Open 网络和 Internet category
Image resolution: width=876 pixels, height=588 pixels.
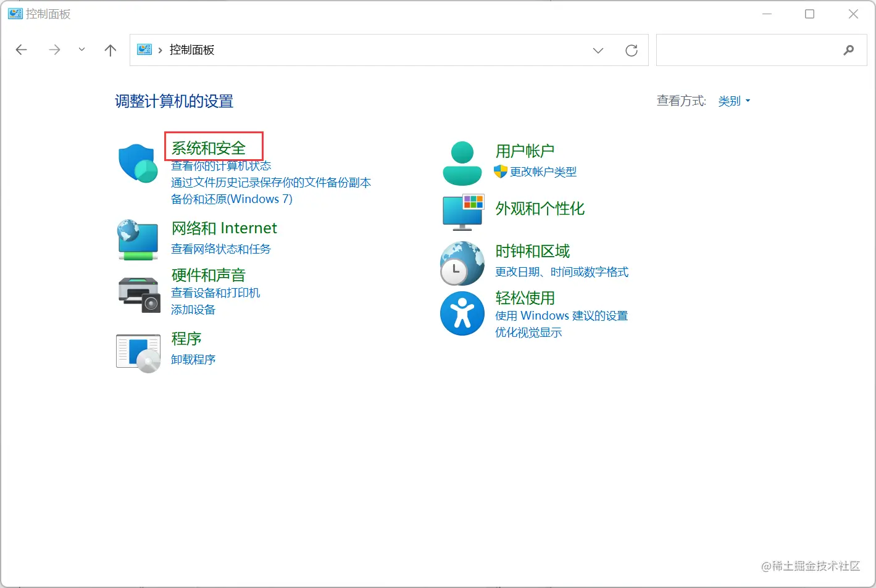click(x=224, y=228)
